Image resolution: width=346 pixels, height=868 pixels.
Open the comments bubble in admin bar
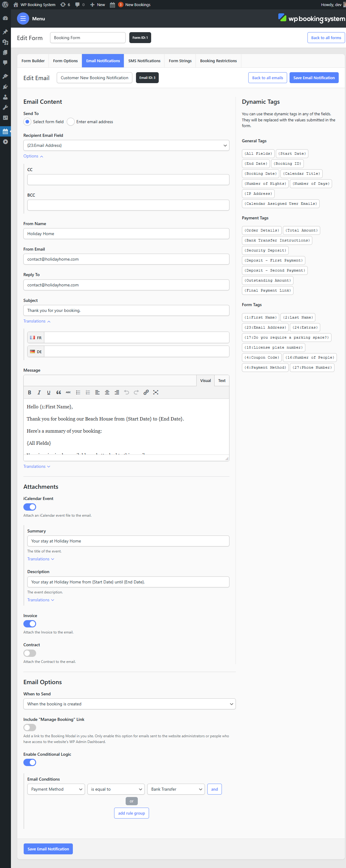pyautogui.click(x=80, y=5)
